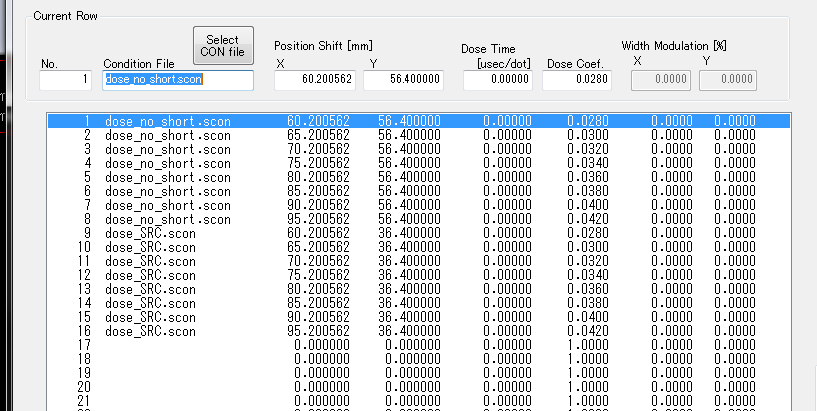Click Y value 36.400000 in row 9

[410, 233]
